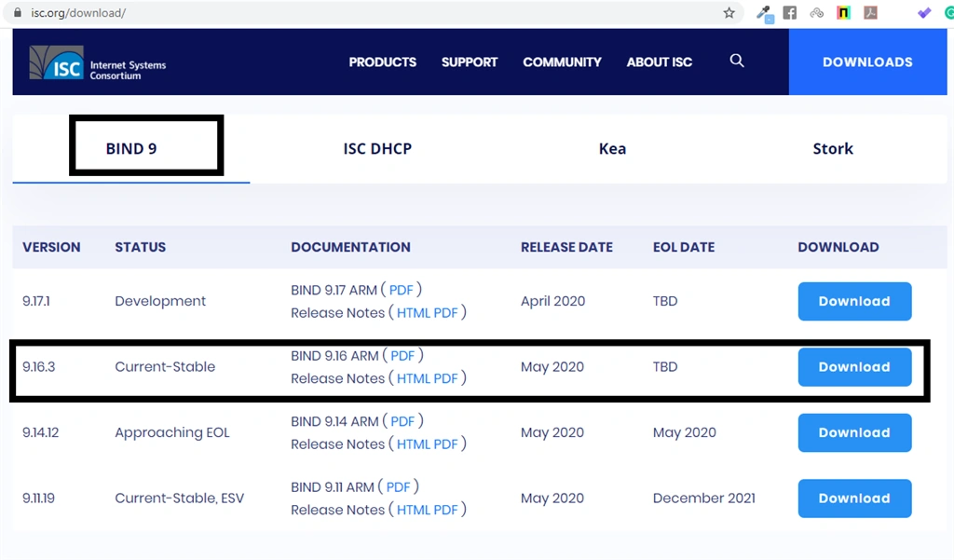Click the RELEASE DATE column header

(566, 247)
